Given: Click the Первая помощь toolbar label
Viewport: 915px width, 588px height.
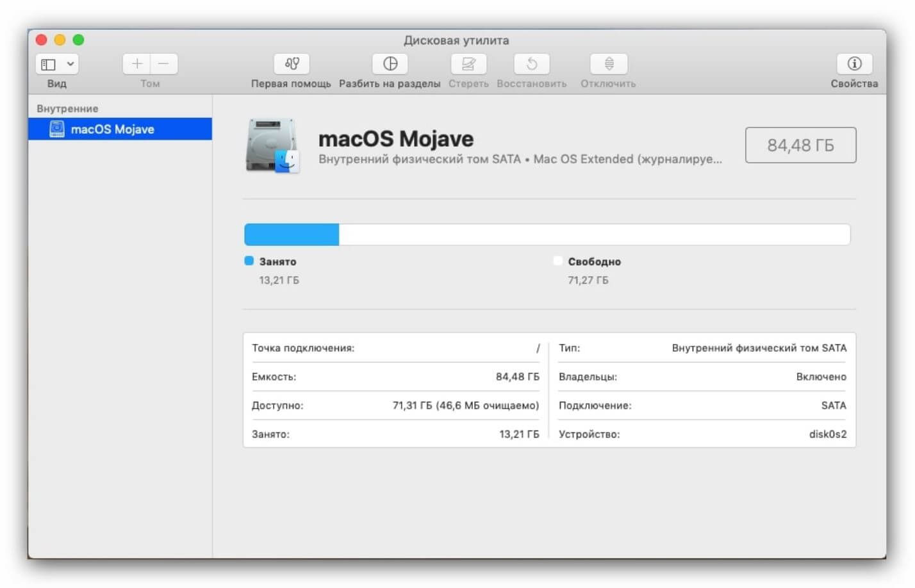Looking at the screenshot, I should point(291,84).
